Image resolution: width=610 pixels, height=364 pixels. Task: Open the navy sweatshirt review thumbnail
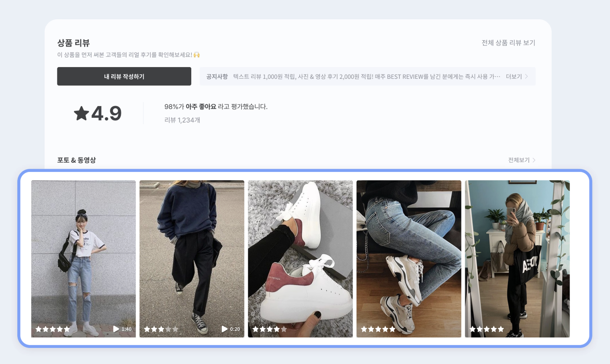coord(192,259)
